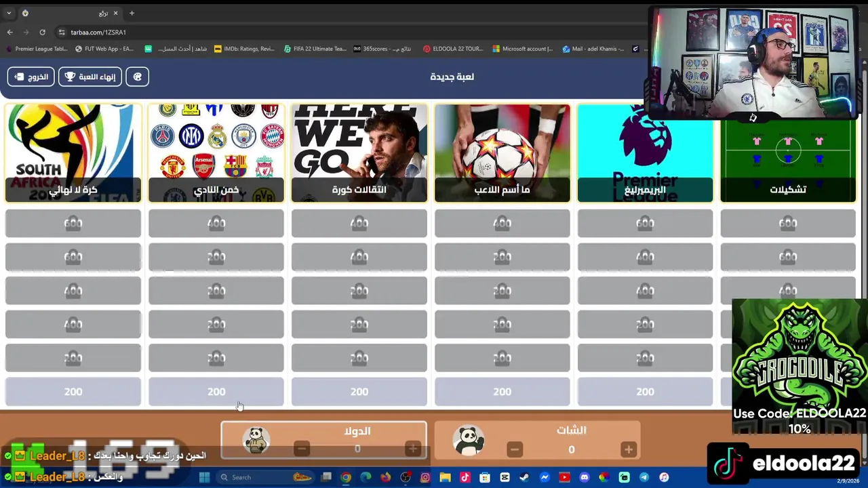
Task: Open iTunes from the taskbar
Action: tap(663, 477)
